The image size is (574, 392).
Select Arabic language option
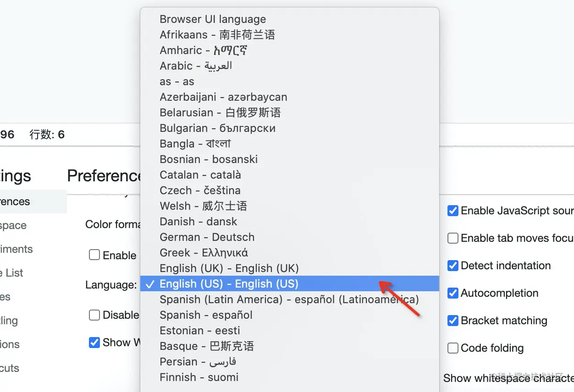pyautogui.click(x=289, y=66)
